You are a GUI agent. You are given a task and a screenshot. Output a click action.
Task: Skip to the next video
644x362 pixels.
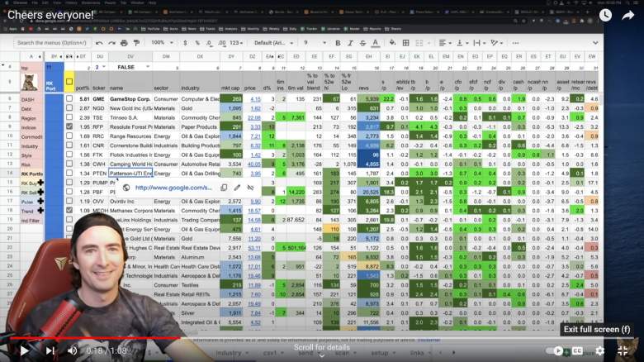coord(50,350)
